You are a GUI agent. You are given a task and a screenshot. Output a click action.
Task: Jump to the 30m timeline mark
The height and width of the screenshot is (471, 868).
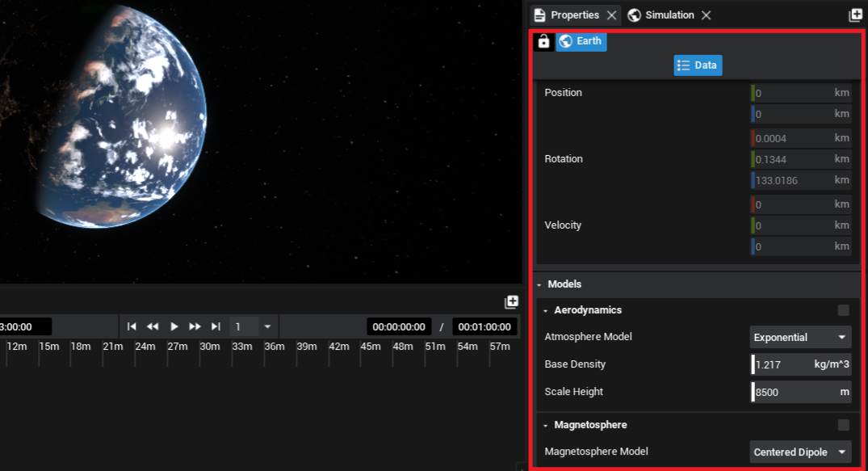(x=210, y=347)
